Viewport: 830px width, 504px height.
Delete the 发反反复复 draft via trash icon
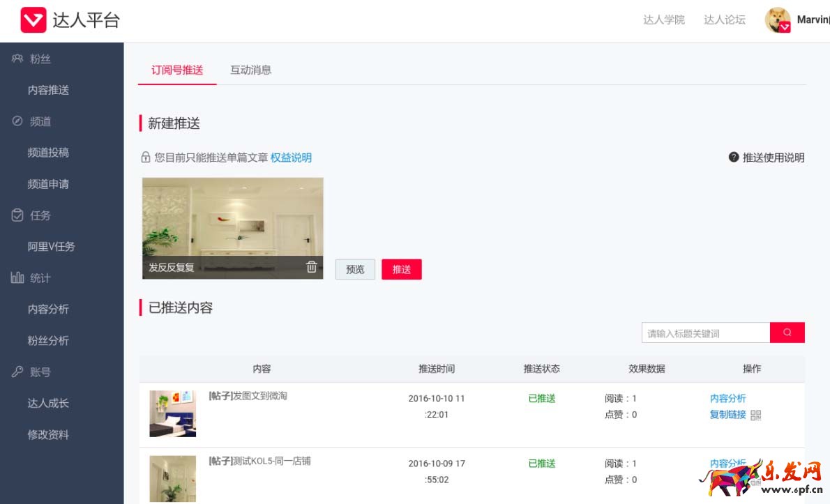click(312, 266)
